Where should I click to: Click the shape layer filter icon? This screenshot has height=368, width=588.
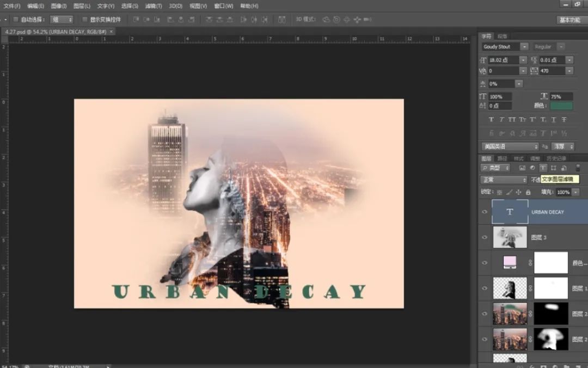[554, 168]
